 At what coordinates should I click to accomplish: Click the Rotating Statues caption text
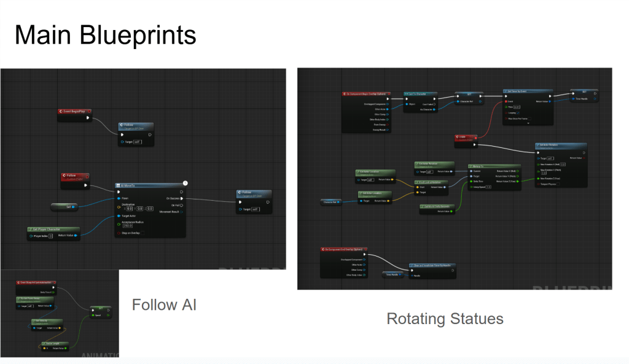445,319
